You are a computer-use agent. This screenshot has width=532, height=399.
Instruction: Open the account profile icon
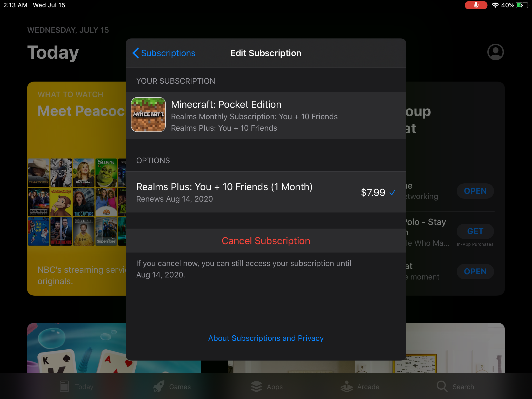[495, 52]
